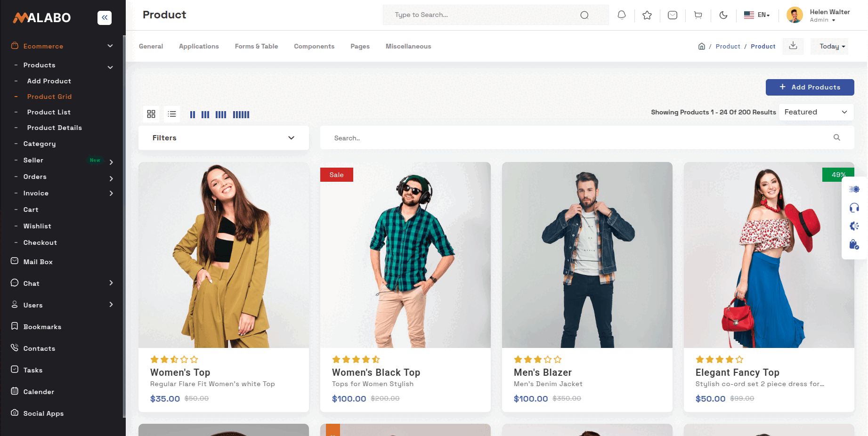Click the Sale badge on product

click(x=337, y=175)
